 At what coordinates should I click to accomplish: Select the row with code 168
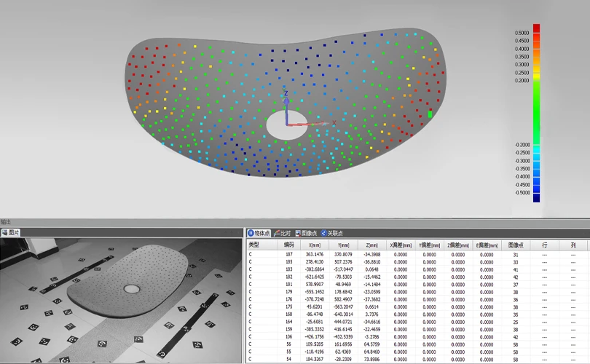(417, 314)
